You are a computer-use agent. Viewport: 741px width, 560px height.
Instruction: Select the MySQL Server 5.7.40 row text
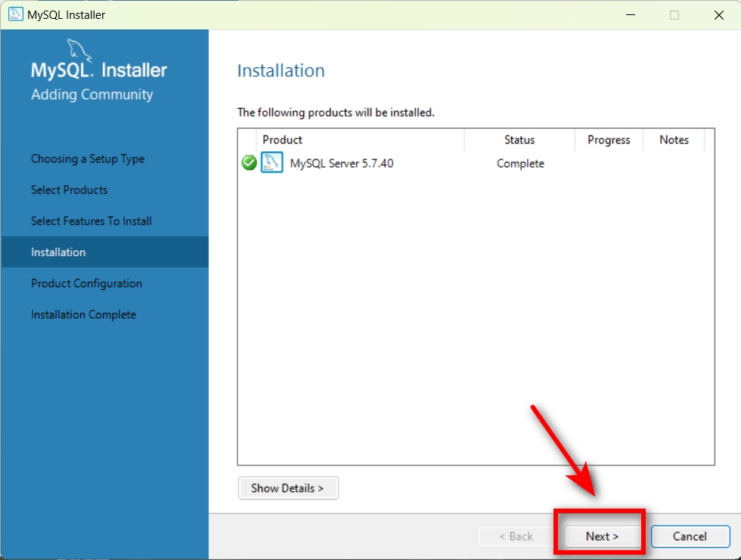(x=342, y=163)
